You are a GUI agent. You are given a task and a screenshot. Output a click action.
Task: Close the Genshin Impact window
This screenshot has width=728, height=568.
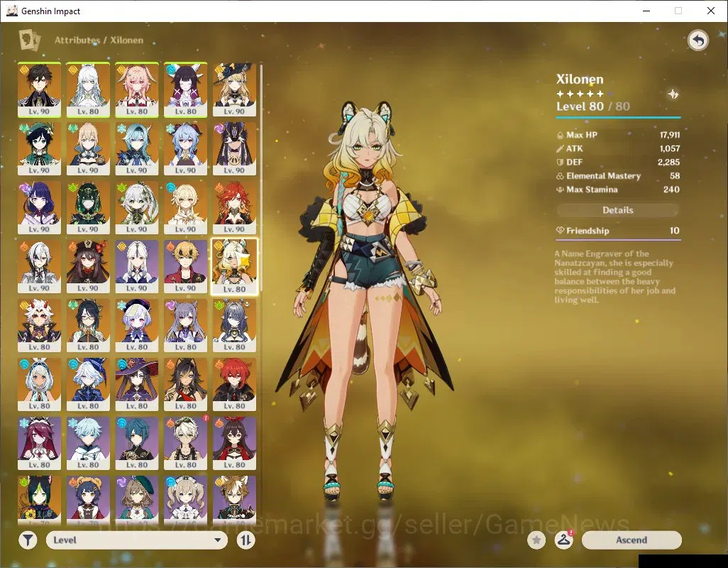coord(711,11)
